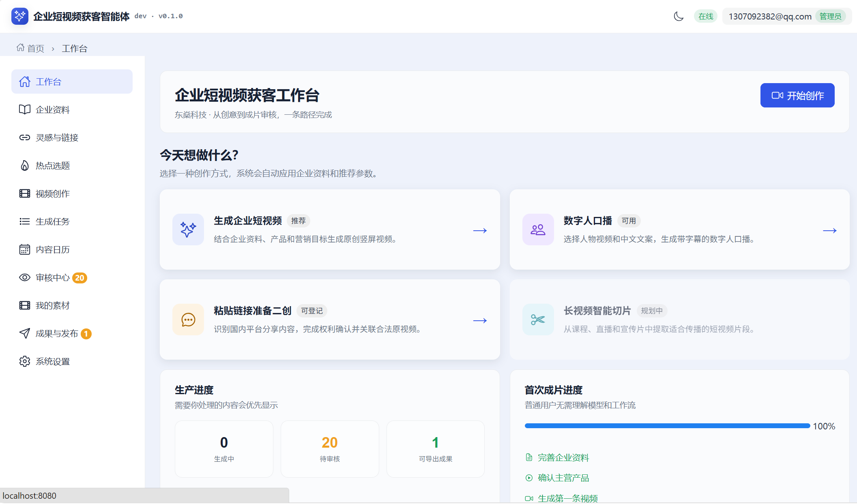Open the 生成中 stat card showing 0

[x=224, y=449]
